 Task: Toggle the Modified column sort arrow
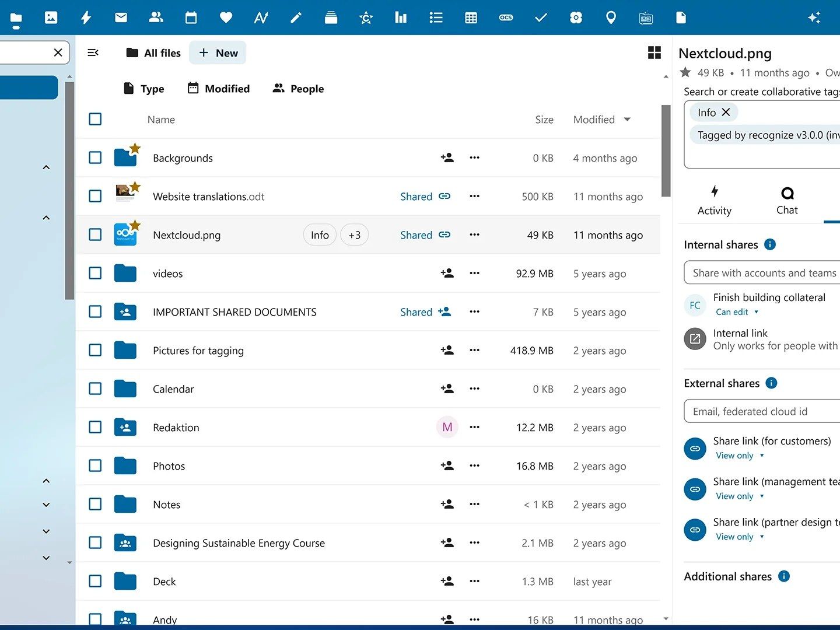tap(627, 120)
